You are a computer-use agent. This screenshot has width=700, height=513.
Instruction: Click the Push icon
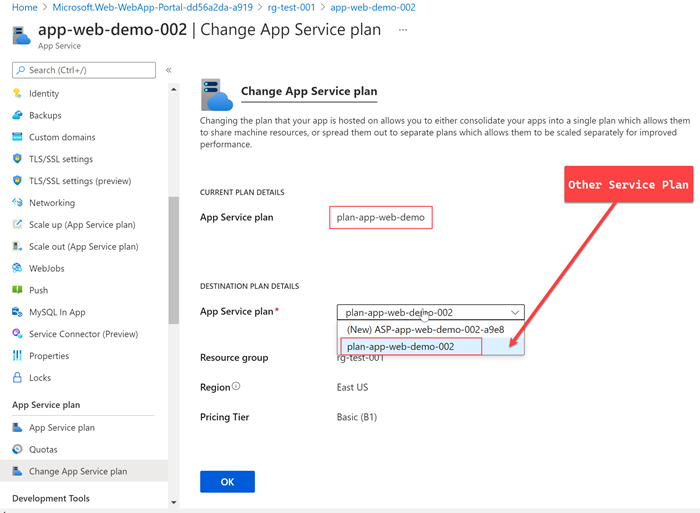tap(17, 290)
